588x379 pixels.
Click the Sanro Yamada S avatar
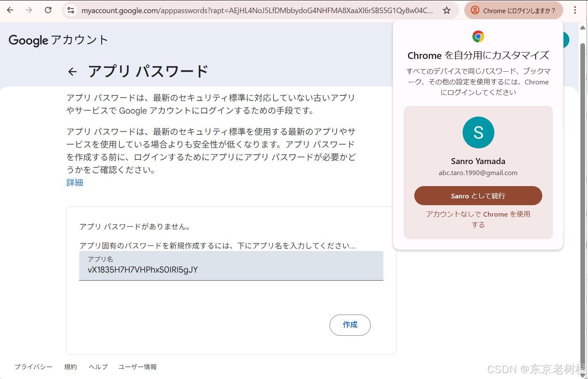(478, 132)
